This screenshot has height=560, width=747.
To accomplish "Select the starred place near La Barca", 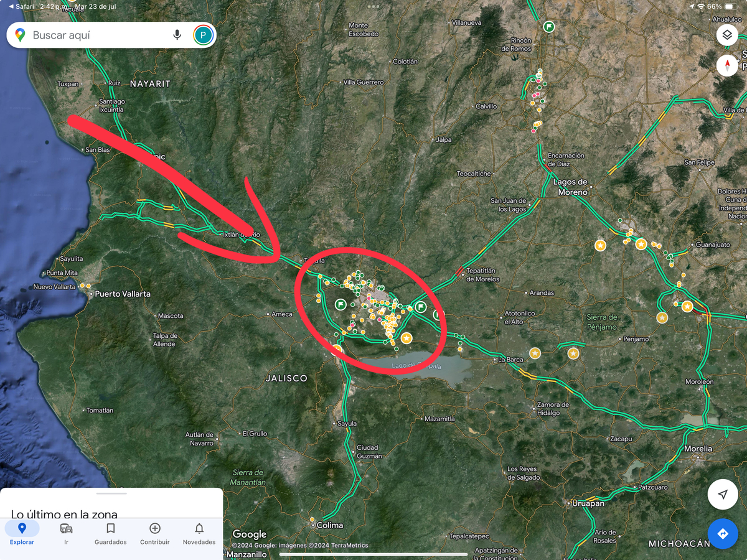I will [x=535, y=353].
